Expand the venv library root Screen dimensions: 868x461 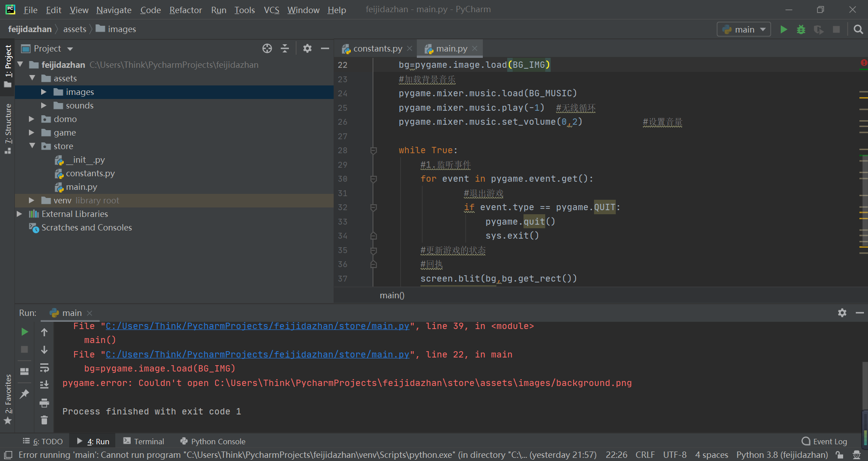point(32,200)
